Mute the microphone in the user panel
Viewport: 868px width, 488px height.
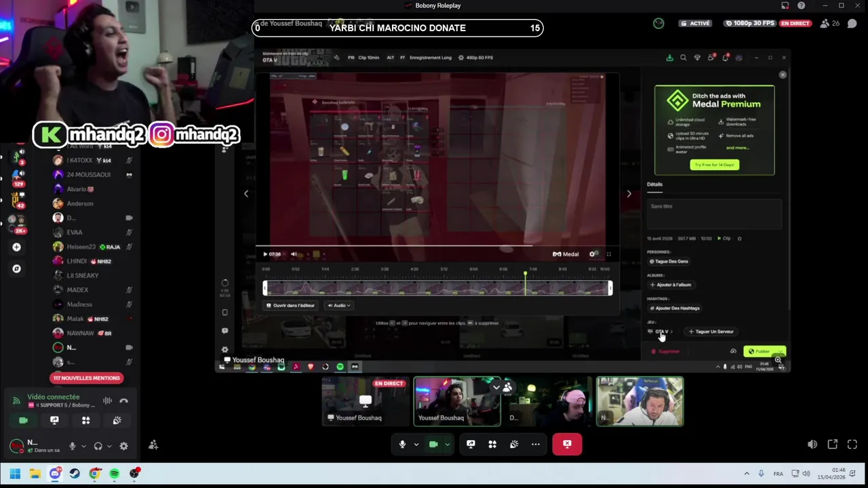(x=73, y=446)
